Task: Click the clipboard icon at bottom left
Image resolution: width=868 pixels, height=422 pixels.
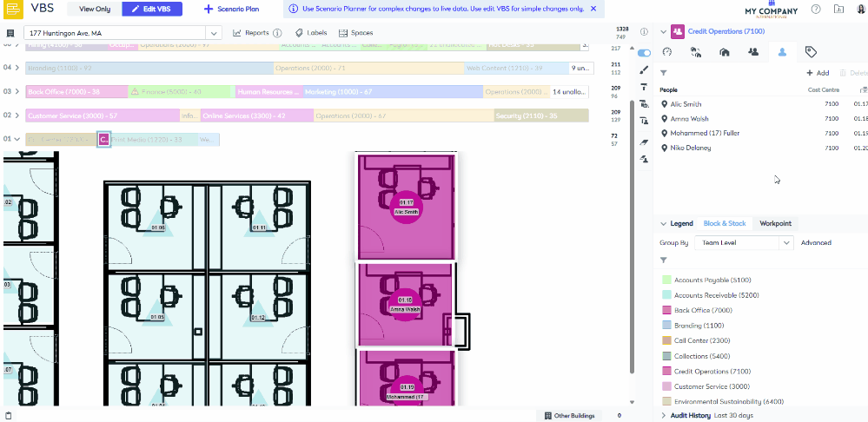Action: tap(8, 415)
